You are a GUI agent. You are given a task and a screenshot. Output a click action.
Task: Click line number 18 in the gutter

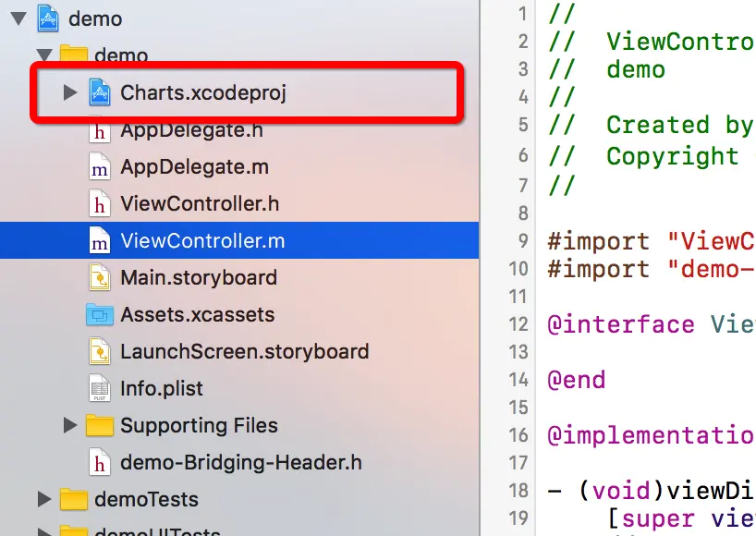click(518, 490)
